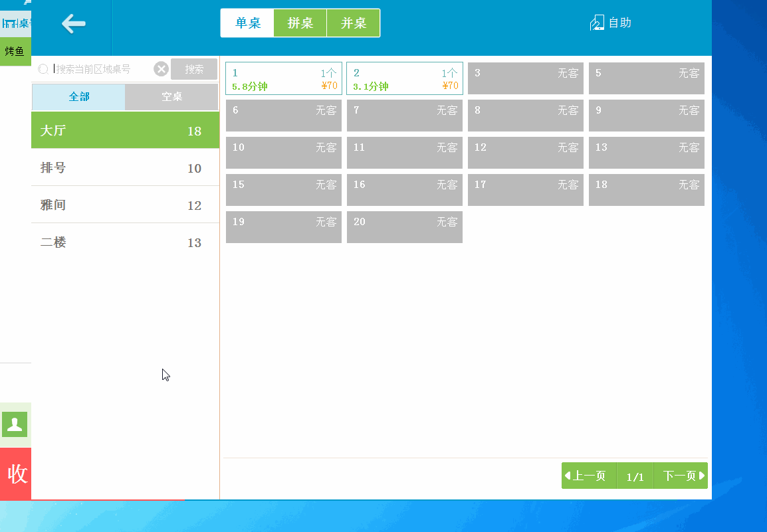This screenshot has height=532, width=767.
Task: Select the 单桌 mode
Action: pyautogui.click(x=248, y=23)
